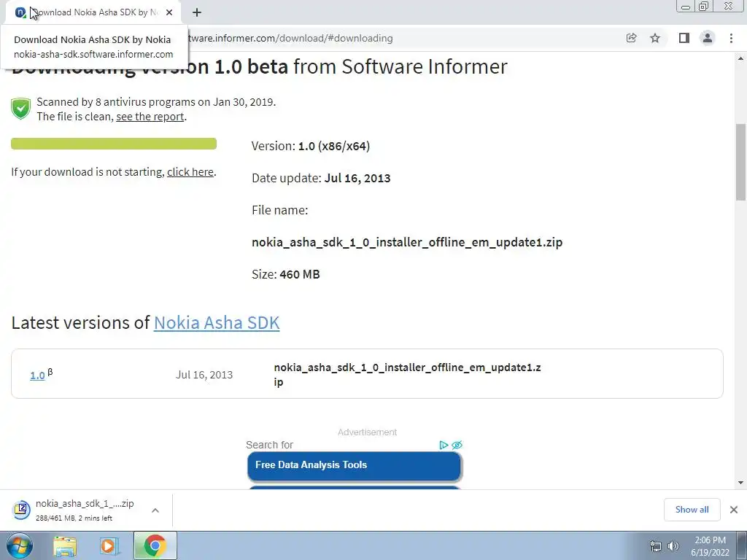747x560 pixels.
Task: Click the ad privacy eye icon
Action: tap(457, 446)
